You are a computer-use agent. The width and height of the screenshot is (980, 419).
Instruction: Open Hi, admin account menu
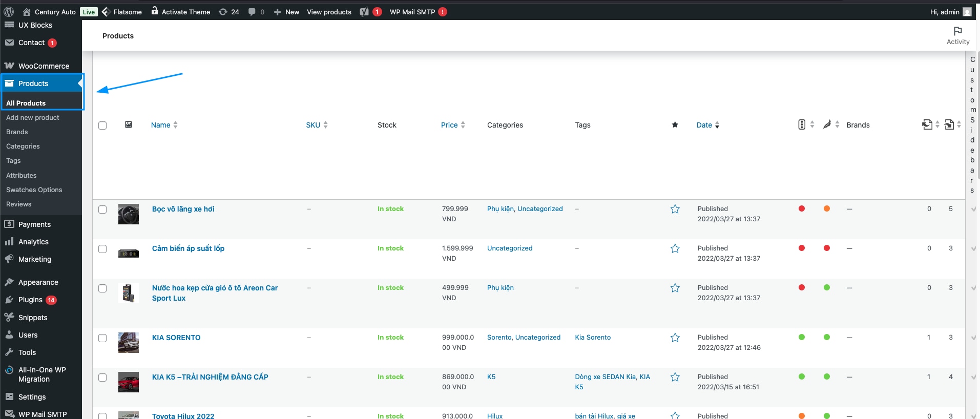[x=951, y=12]
